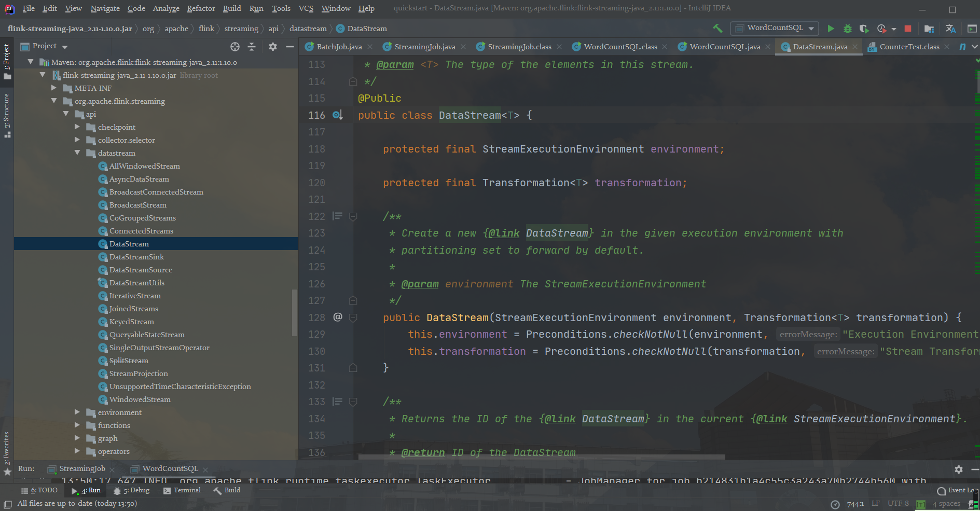Image resolution: width=980 pixels, height=511 pixels.
Task: Toggle fold marker at line 131
Action: (353, 368)
